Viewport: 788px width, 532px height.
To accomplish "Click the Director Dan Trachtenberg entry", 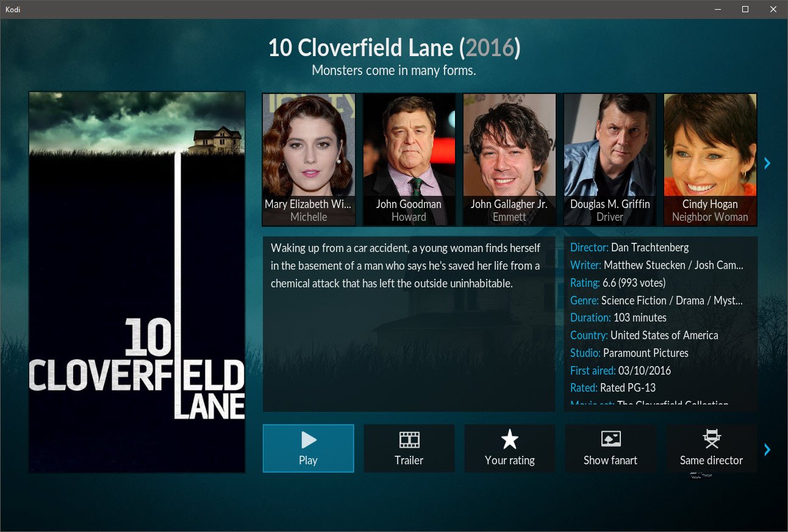I will (629, 248).
